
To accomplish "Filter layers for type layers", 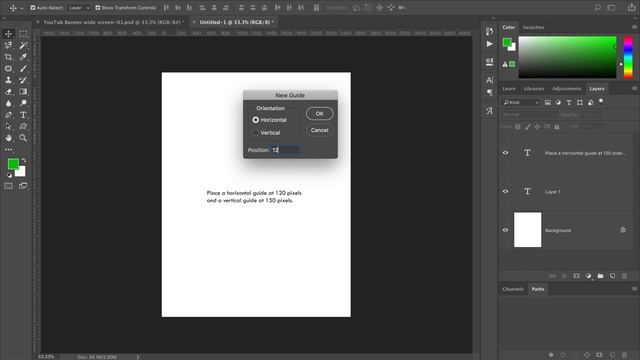I will tap(569, 102).
